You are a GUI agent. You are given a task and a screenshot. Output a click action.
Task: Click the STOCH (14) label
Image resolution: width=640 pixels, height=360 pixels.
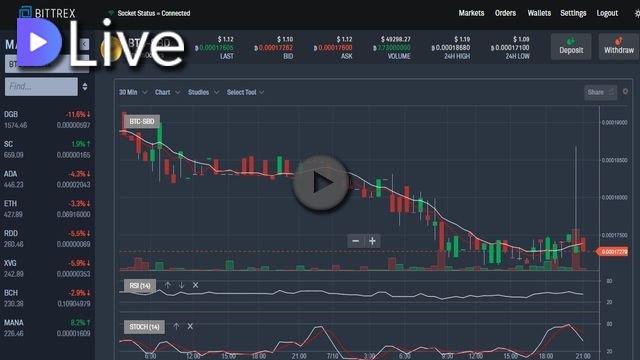(x=144, y=327)
